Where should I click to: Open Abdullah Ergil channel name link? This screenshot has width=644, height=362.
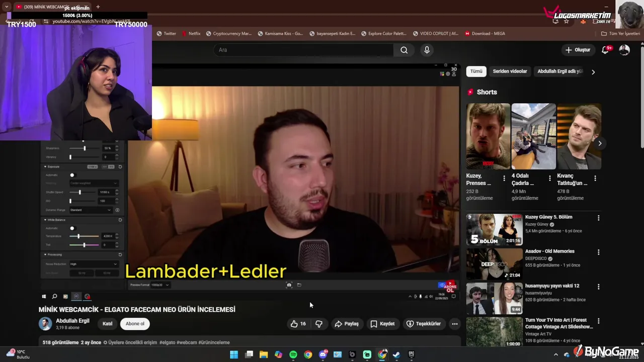[72, 321]
